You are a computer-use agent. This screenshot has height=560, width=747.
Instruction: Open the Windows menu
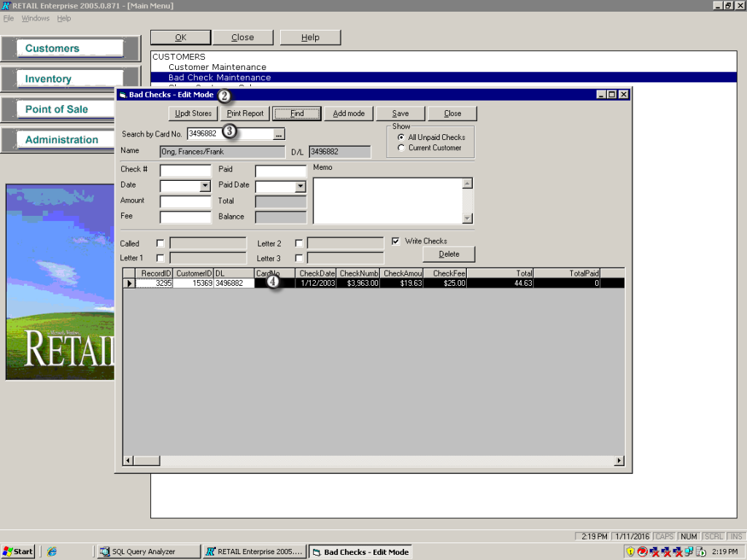pos(35,18)
